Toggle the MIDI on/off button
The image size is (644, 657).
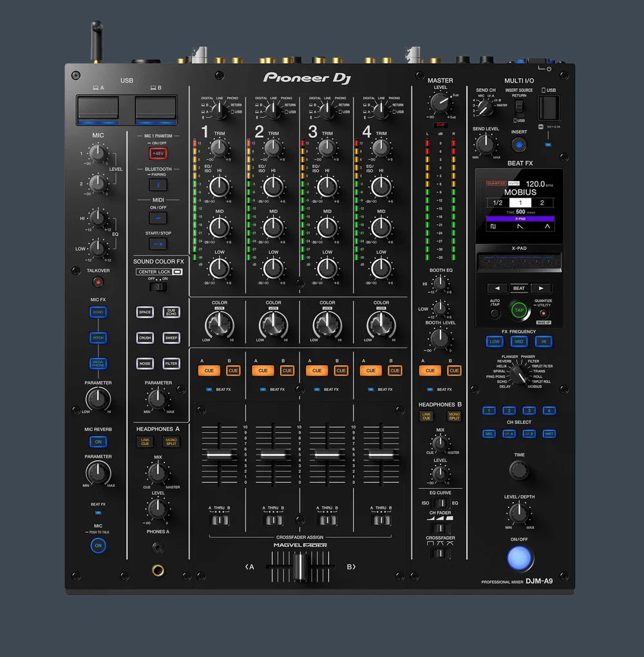[158, 218]
